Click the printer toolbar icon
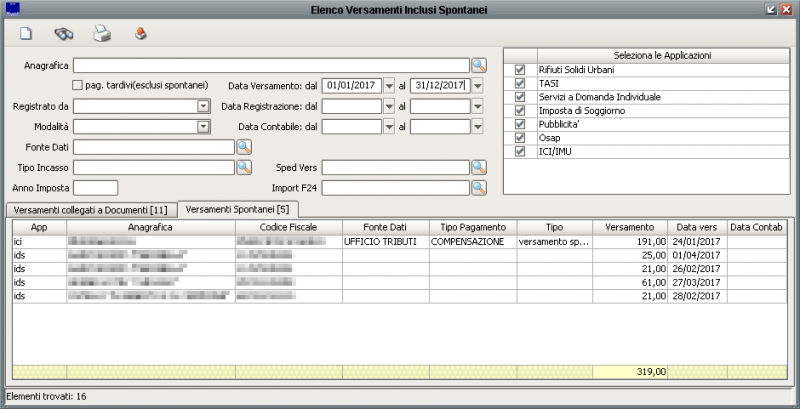 click(x=102, y=34)
